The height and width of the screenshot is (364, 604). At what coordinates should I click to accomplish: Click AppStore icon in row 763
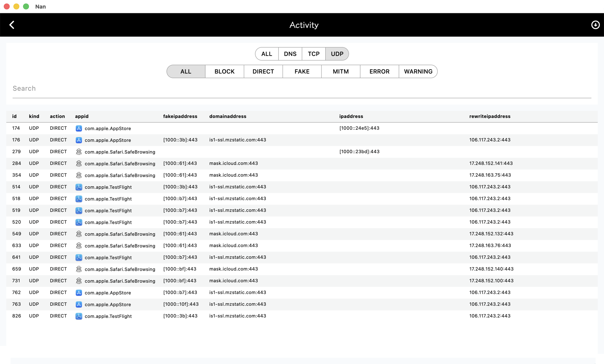[79, 304]
